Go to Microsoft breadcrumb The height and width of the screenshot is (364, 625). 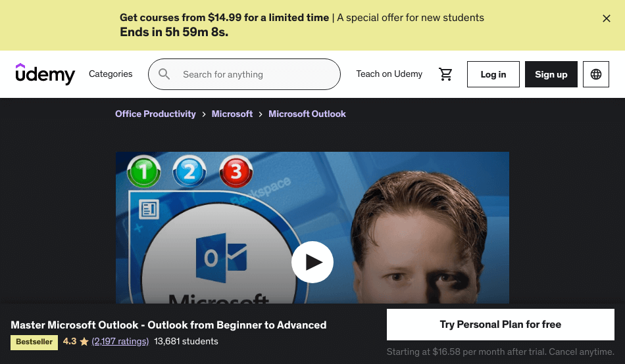click(x=232, y=114)
